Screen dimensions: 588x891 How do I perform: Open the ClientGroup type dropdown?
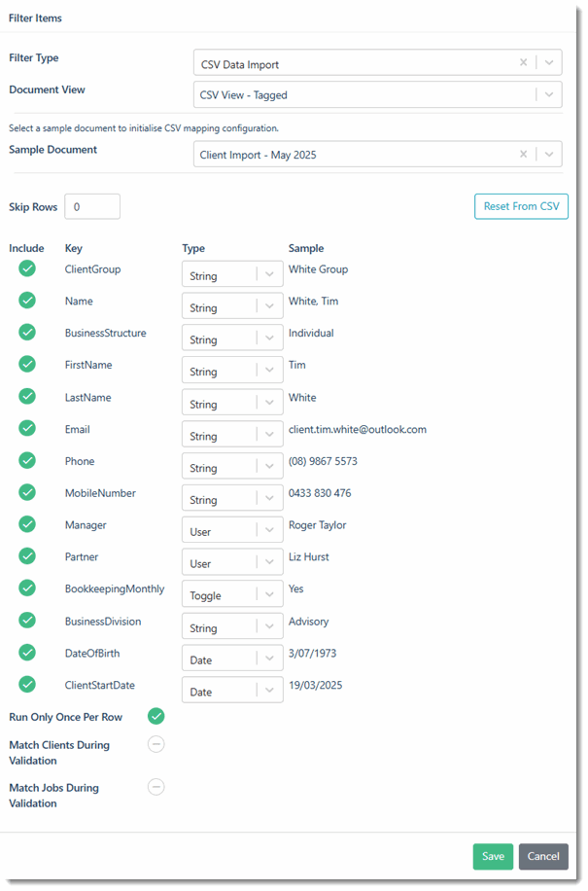pos(232,274)
